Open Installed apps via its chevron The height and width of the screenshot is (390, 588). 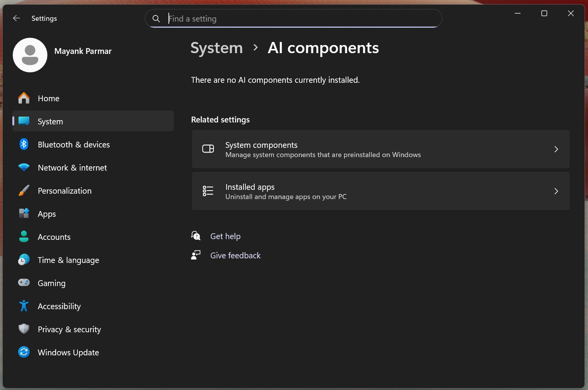coord(556,191)
